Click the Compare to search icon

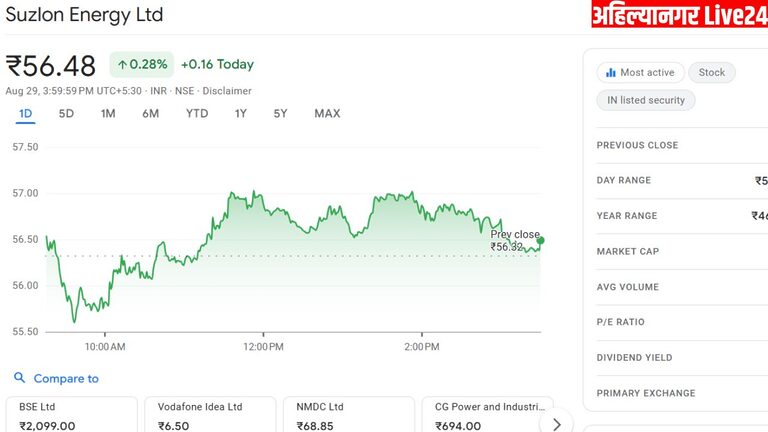pos(19,378)
